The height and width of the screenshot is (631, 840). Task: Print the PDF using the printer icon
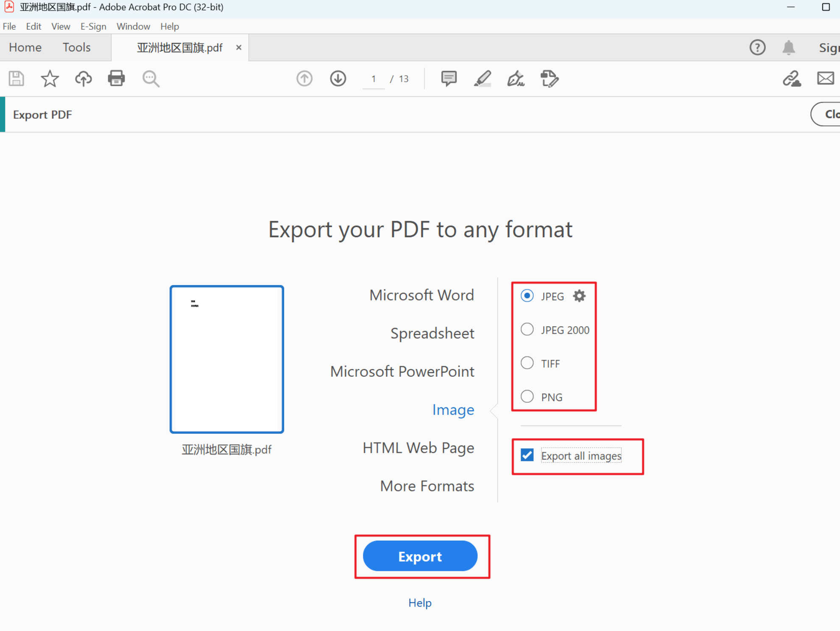tap(116, 79)
